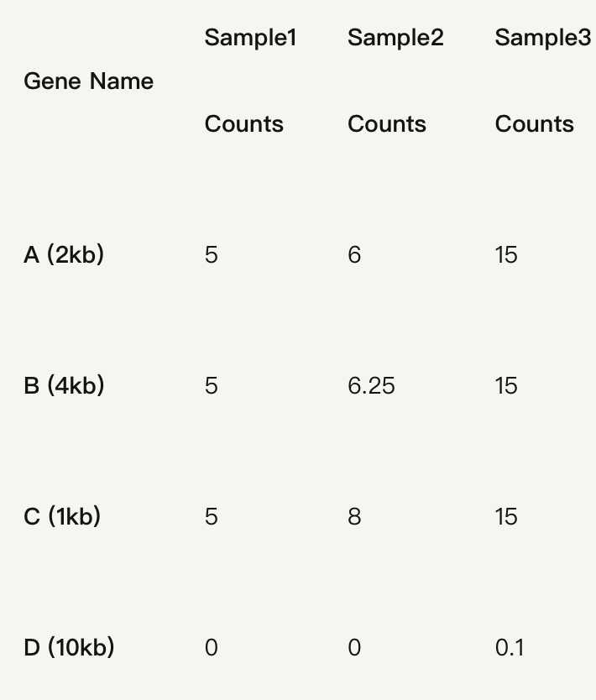Click gene C's Sample1 count of 5
Screen dimensions: 596x700
[211, 516]
